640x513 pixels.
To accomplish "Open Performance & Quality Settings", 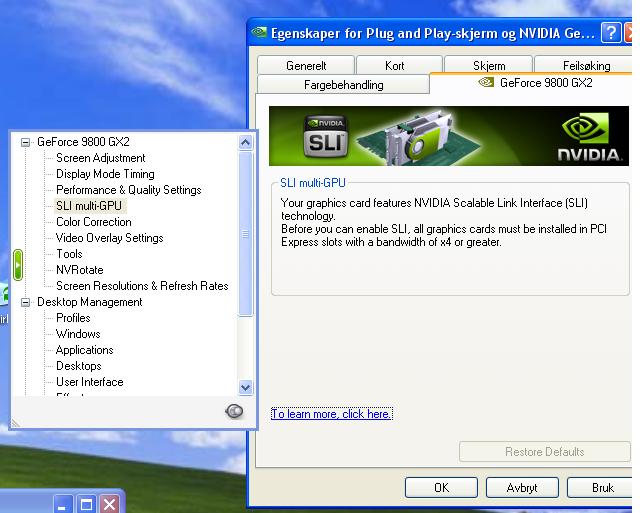I will point(129,190).
